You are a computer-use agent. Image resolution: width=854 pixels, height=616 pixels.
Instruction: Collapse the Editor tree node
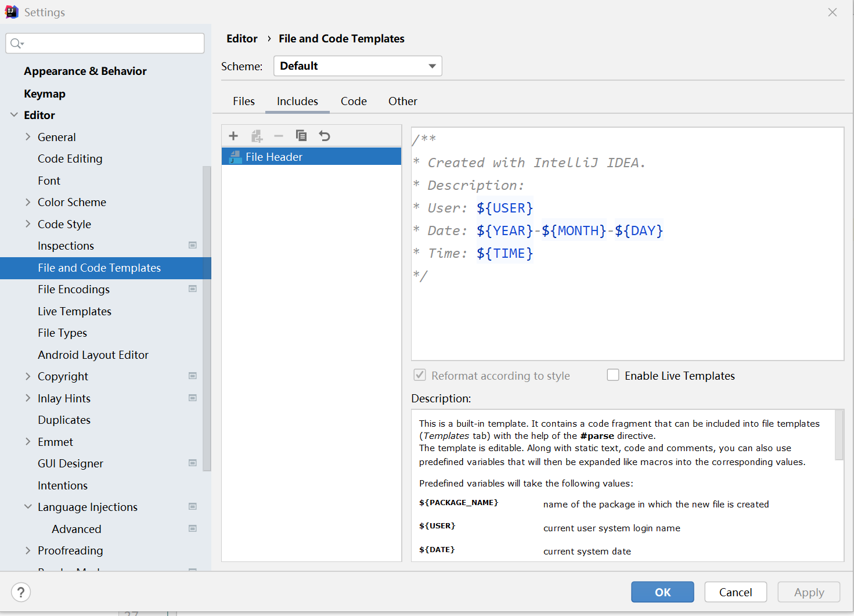tap(14, 115)
